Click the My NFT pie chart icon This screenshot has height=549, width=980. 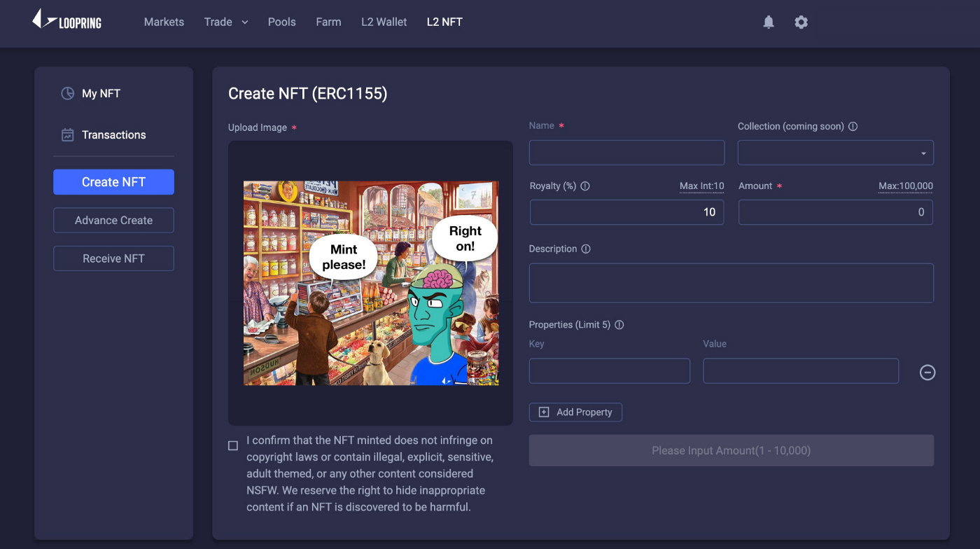click(68, 93)
